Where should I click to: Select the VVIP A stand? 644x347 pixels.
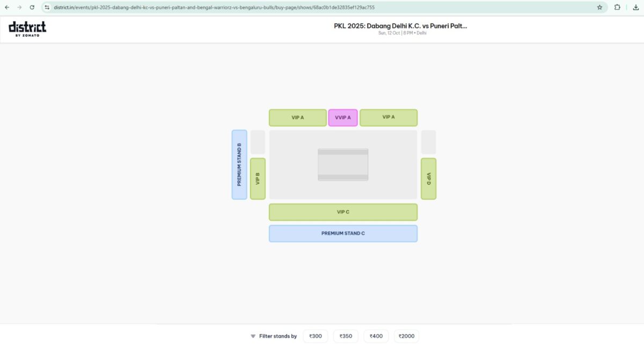(x=343, y=117)
